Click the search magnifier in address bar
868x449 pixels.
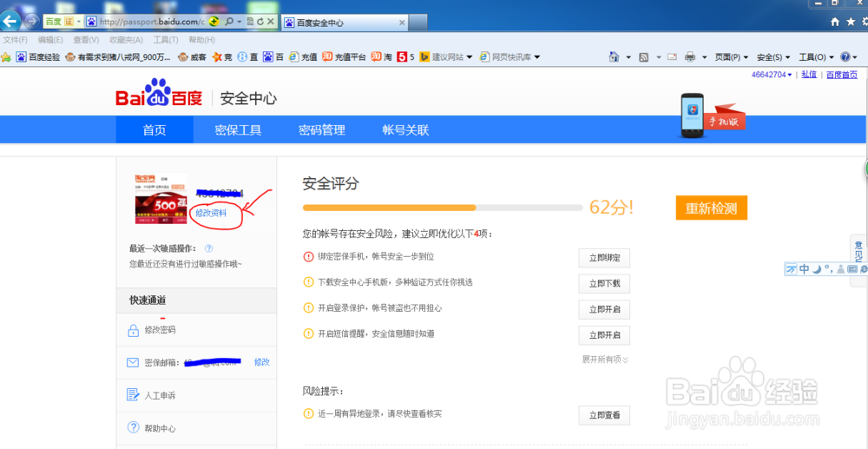[229, 22]
